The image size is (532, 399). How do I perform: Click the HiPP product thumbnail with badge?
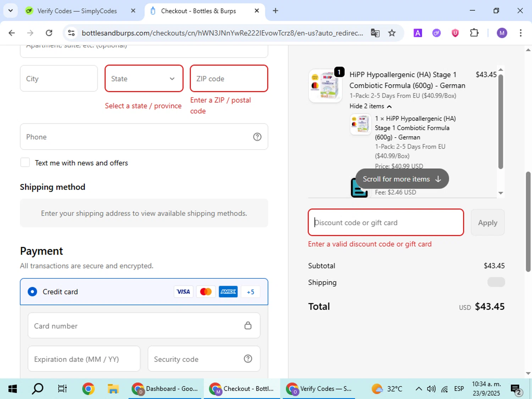coord(326,85)
